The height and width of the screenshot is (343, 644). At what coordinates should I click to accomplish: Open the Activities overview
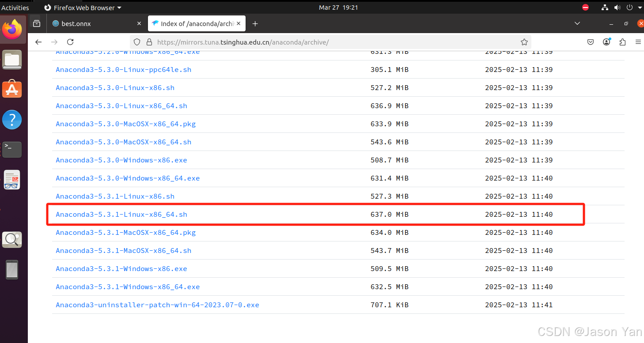click(15, 8)
